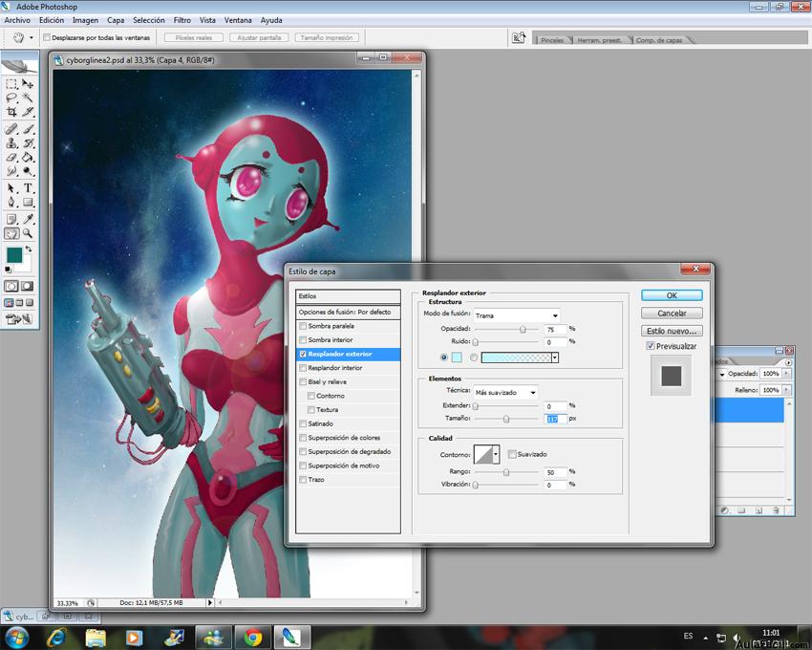This screenshot has height=650, width=812.
Task: Switch to Quick Mask mode
Action: pyautogui.click(x=27, y=286)
